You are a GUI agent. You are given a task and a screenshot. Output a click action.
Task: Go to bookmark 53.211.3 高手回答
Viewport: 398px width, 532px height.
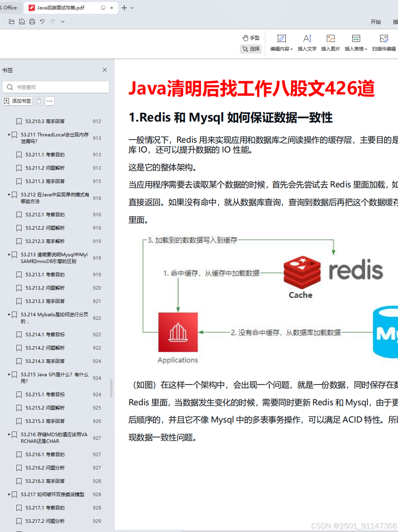(45, 181)
